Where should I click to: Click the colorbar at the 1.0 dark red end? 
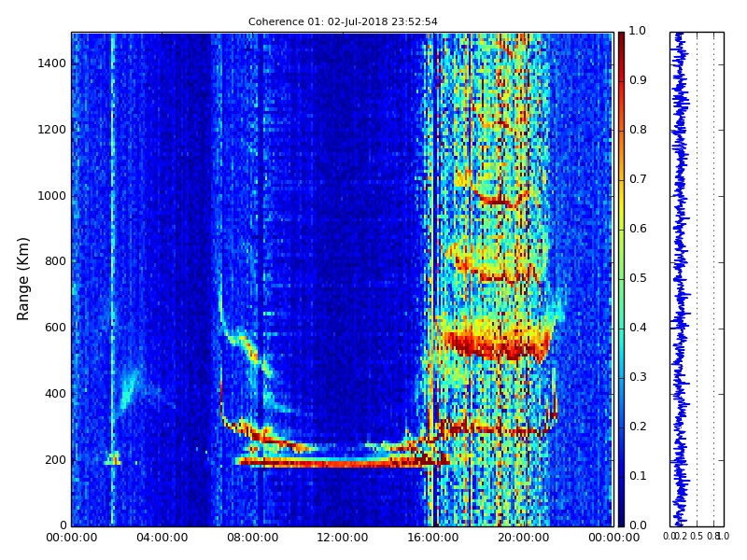(x=621, y=35)
